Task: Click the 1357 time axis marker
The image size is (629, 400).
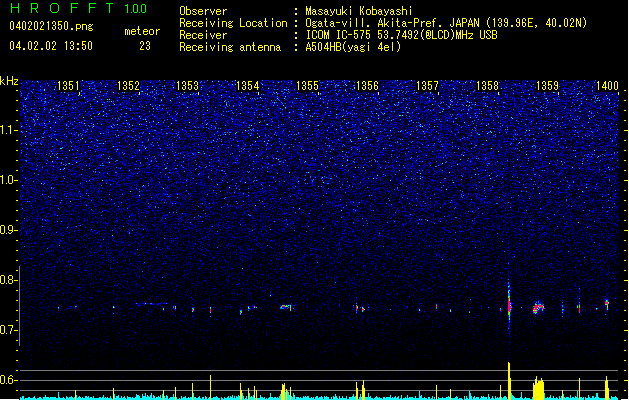Action: (x=428, y=86)
